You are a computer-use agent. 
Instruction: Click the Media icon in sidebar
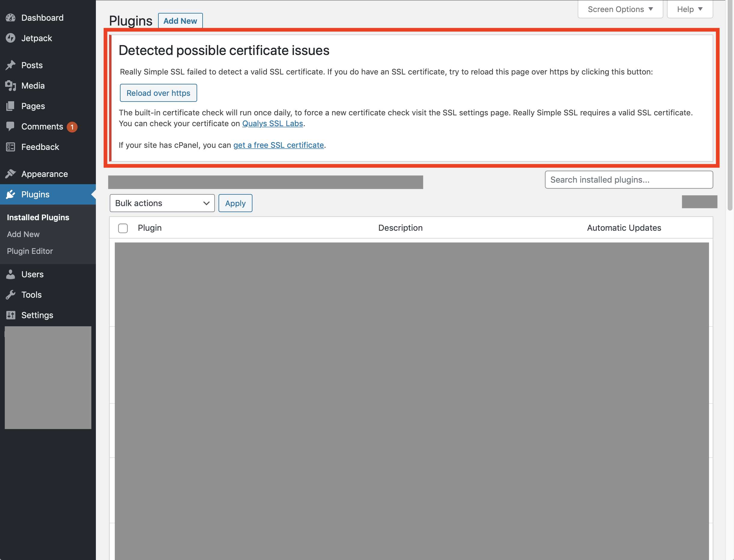click(x=10, y=86)
